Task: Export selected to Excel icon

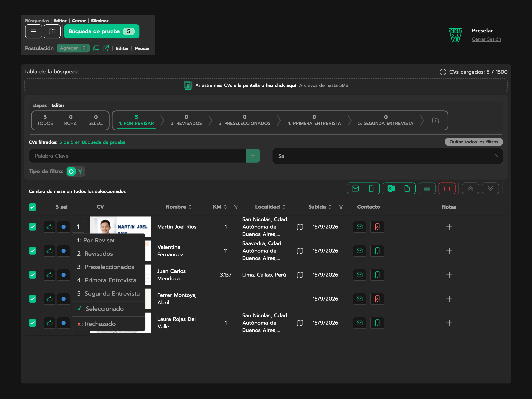Action: tap(391, 189)
